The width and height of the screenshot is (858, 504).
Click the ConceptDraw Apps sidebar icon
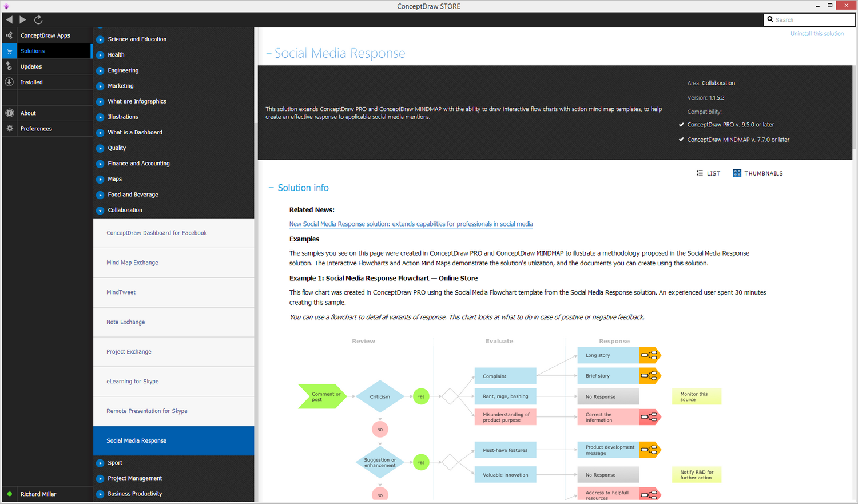click(x=9, y=35)
